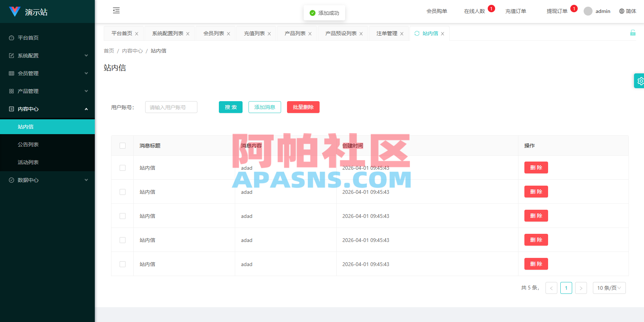Click the 搜索 button
Viewport: 644px width, 322px height.
pyautogui.click(x=231, y=107)
